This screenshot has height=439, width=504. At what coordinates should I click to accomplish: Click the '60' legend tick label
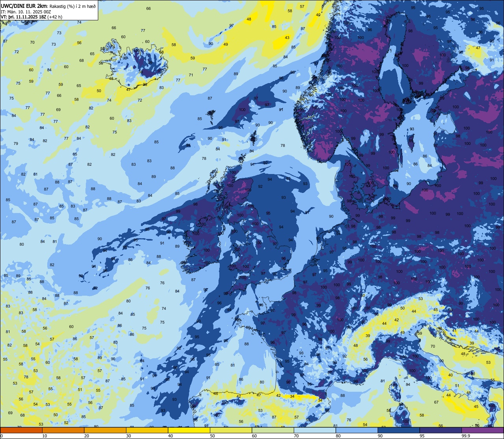click(254, 436)
